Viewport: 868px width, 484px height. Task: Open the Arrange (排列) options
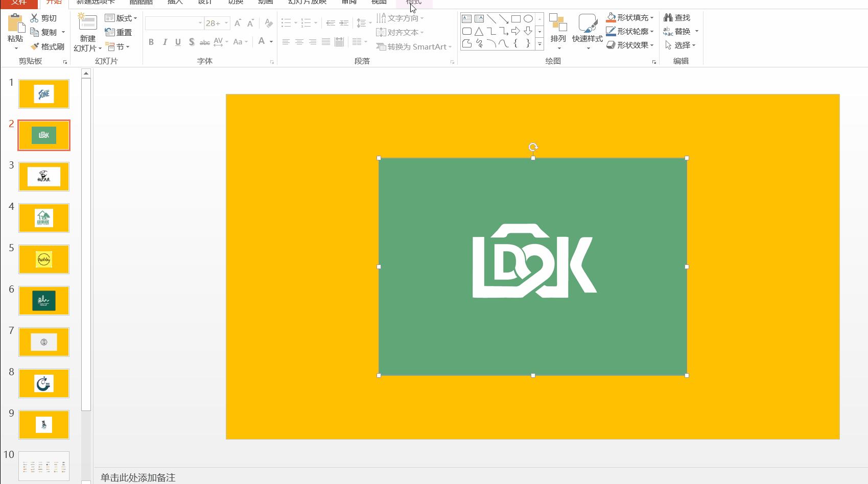[558, 32]
